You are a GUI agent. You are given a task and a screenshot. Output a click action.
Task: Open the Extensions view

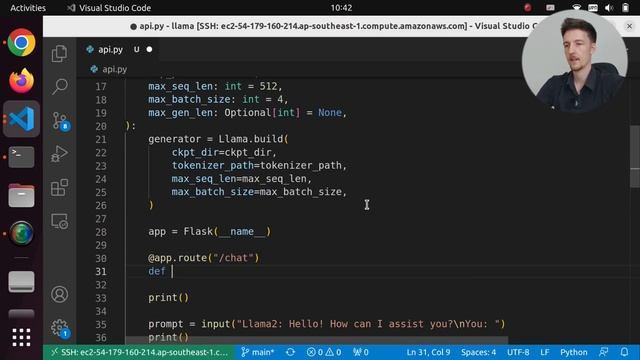click(x=60, y=187)
